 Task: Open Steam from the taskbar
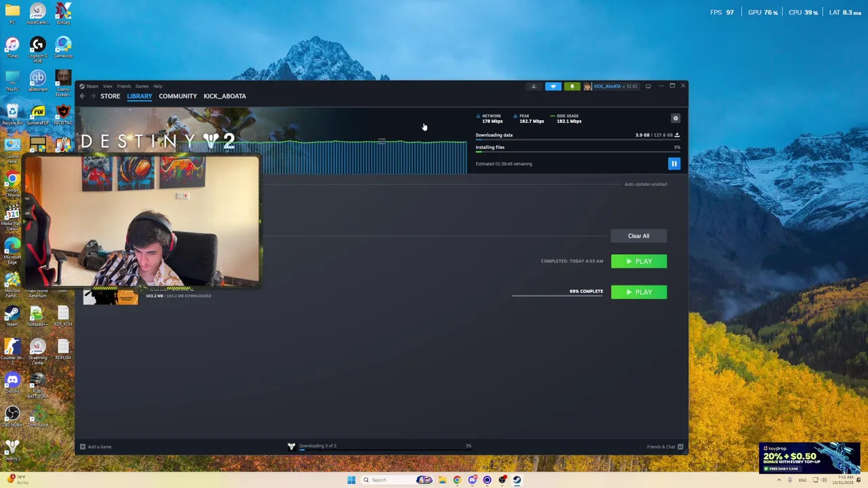(517, 480)
